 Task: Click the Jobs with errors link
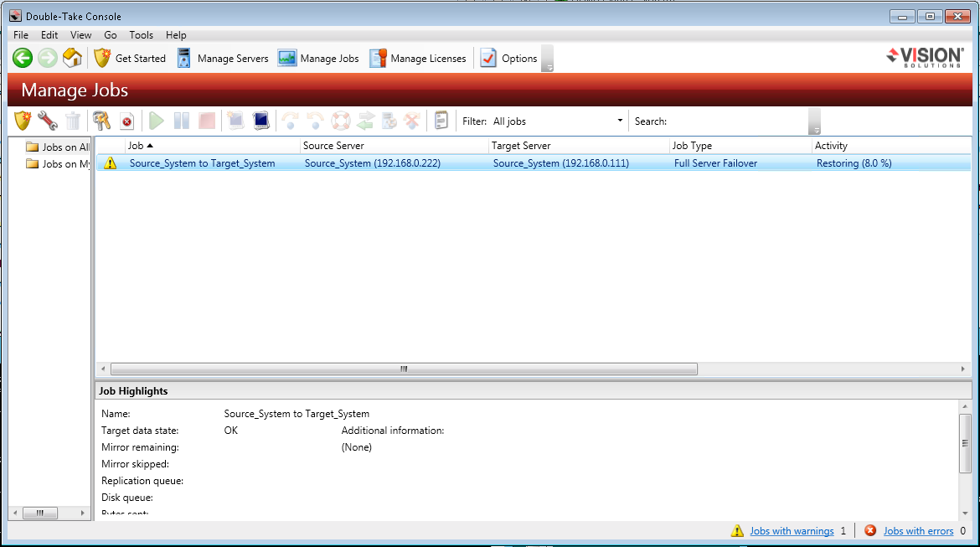click(918, 531)
